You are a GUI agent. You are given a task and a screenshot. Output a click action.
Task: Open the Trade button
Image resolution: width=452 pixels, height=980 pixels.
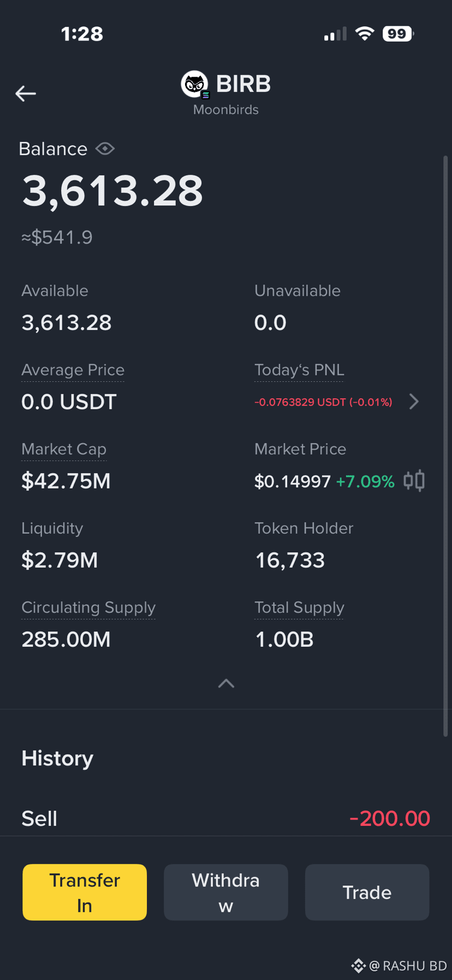pos(367,892)
